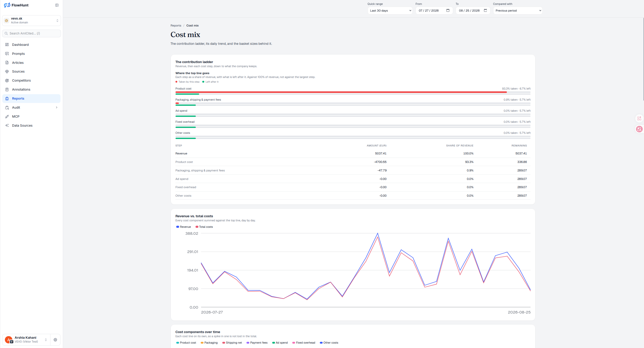Collapse the sidebar with panel icon
Screen dimensions: 644x348
(57, 5)
